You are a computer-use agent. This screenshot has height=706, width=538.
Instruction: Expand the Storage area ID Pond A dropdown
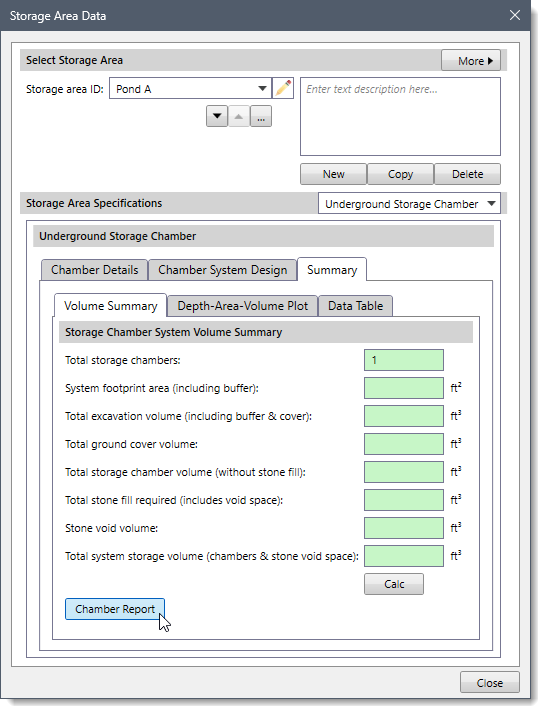(190, 89)
